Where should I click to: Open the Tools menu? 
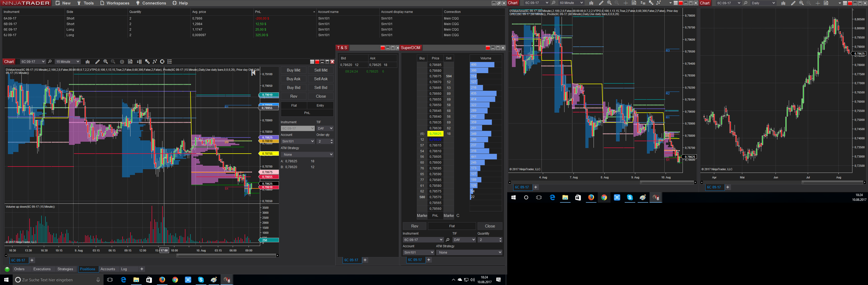pyautogui.click(x=85, y=3)
